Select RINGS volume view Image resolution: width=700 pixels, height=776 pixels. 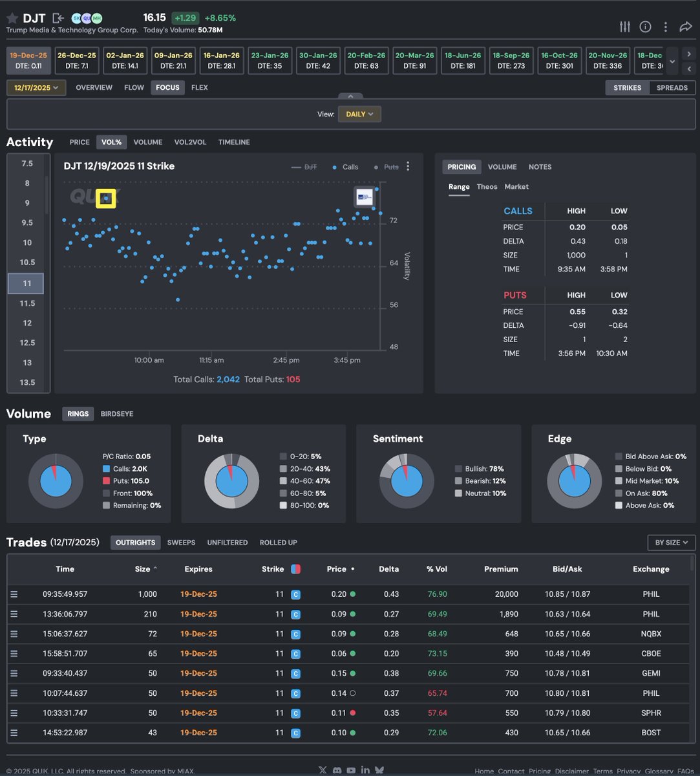point(78,414)
